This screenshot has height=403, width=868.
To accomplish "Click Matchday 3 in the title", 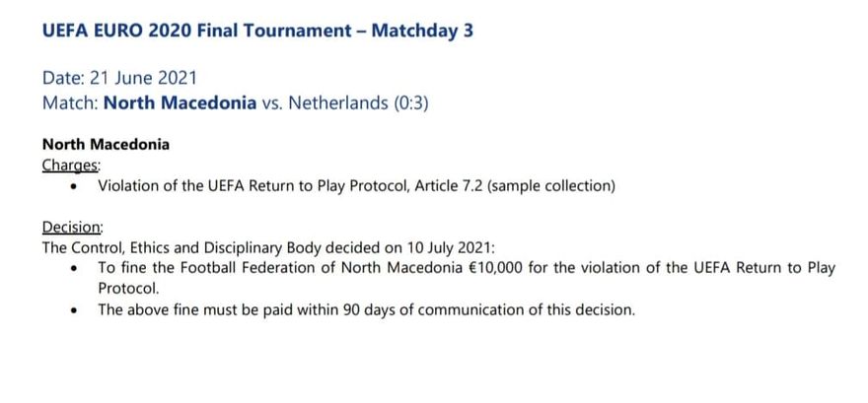I will tap(422, 31).
